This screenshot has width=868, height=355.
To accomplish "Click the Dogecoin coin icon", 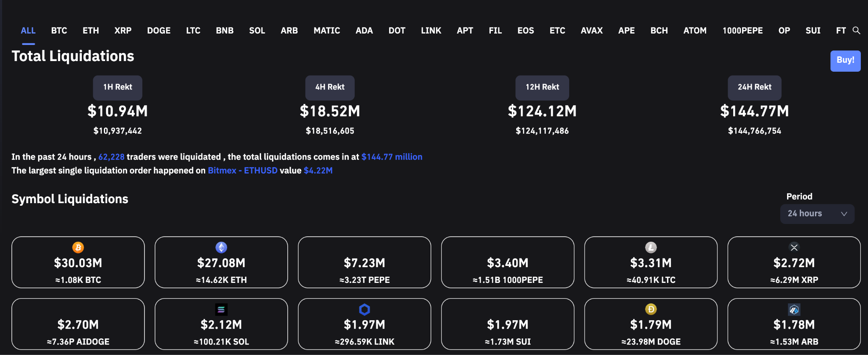I will 651,309.
